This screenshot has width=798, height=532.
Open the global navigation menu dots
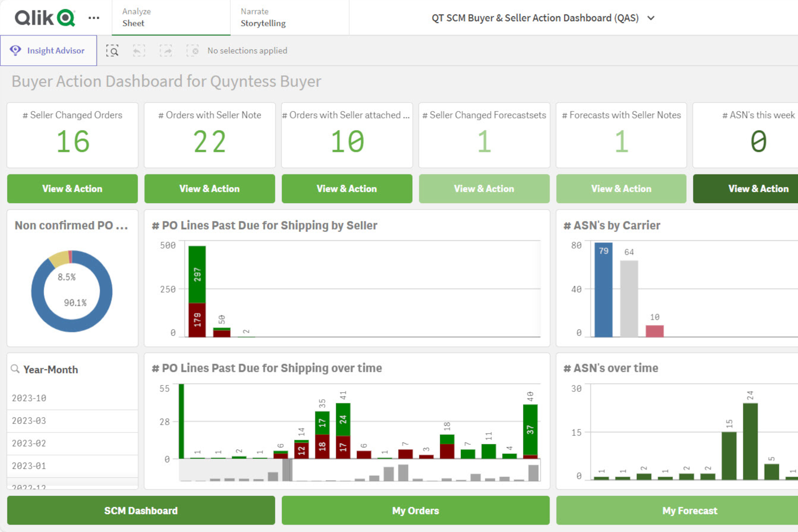94,17
